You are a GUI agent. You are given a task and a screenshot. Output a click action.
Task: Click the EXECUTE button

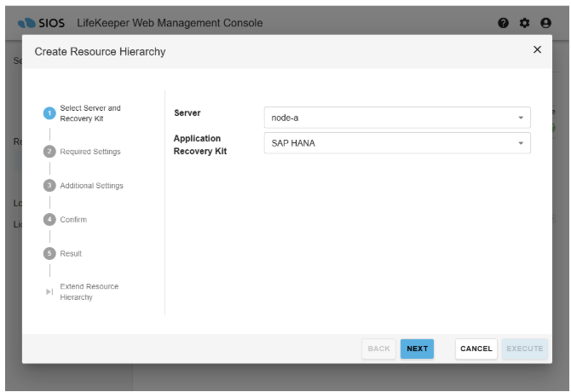point(524,349)
